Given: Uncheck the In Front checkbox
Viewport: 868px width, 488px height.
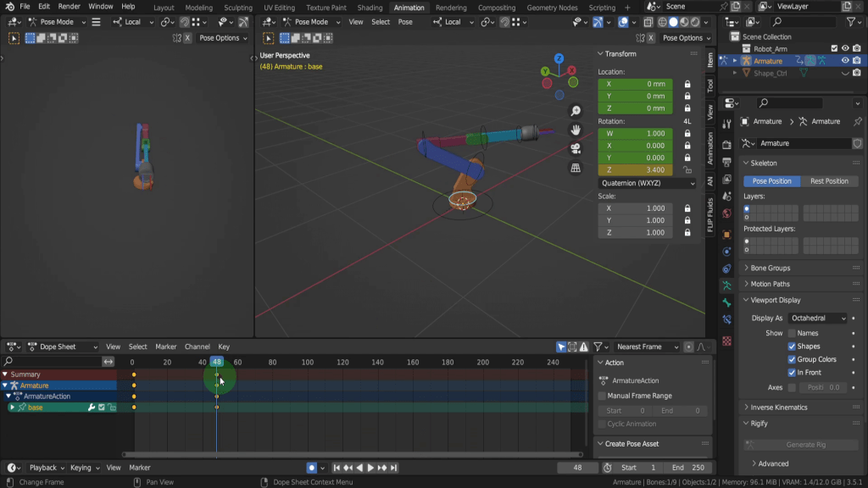Looking at the screenshot, I should [792, 372].
